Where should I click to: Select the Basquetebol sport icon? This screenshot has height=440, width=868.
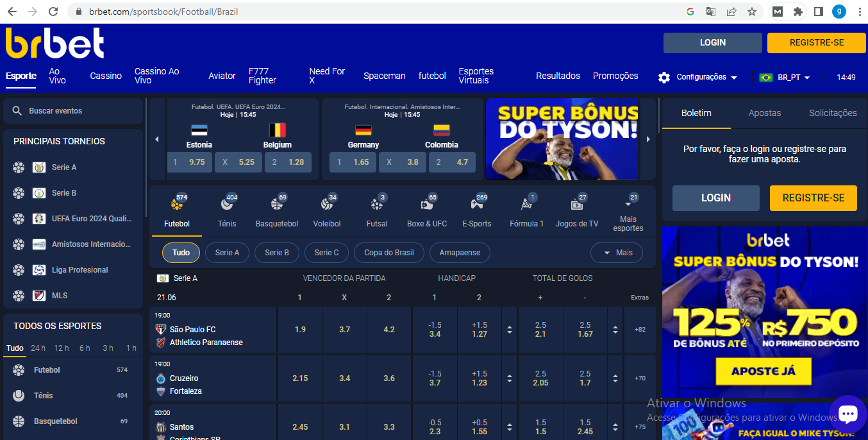(x=276, y=205)
